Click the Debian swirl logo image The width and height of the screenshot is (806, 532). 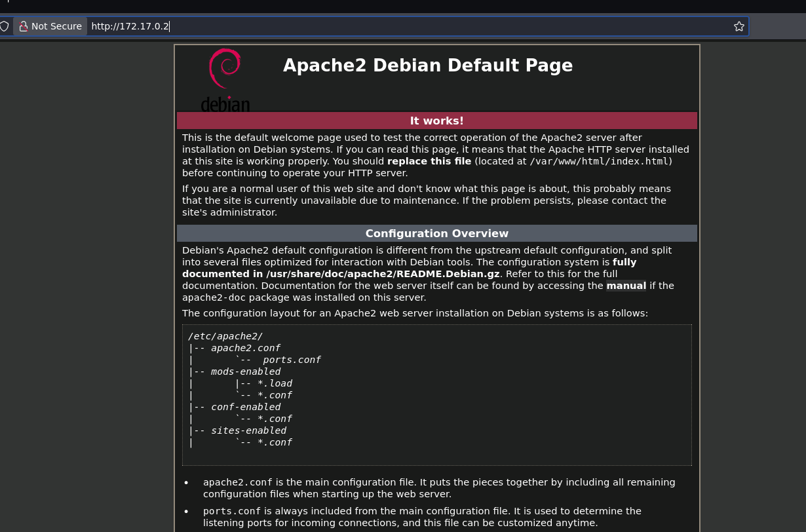pos(225,77)
